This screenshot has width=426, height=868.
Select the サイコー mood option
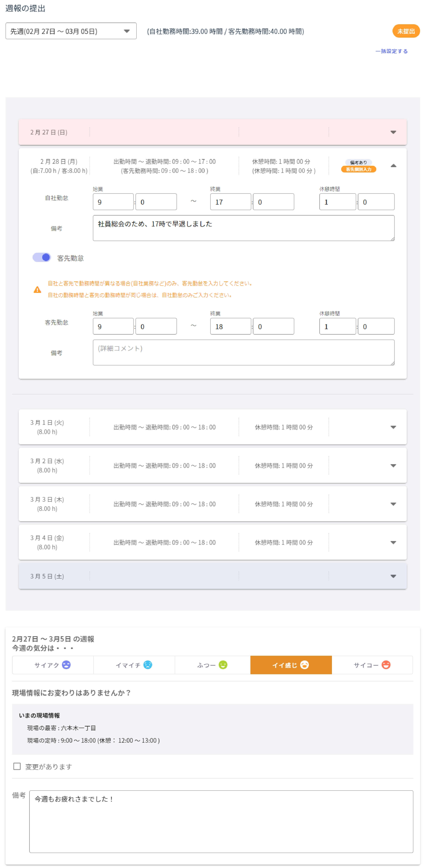pos(372,665)
